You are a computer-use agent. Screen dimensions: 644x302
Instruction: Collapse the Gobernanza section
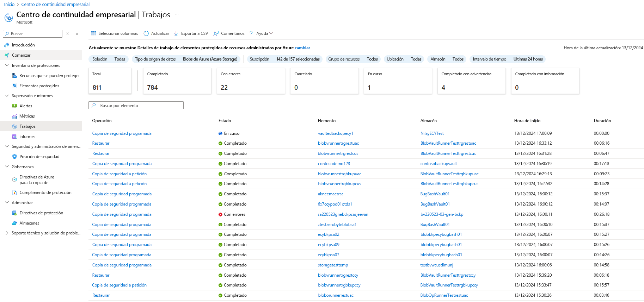coord(7,167)
